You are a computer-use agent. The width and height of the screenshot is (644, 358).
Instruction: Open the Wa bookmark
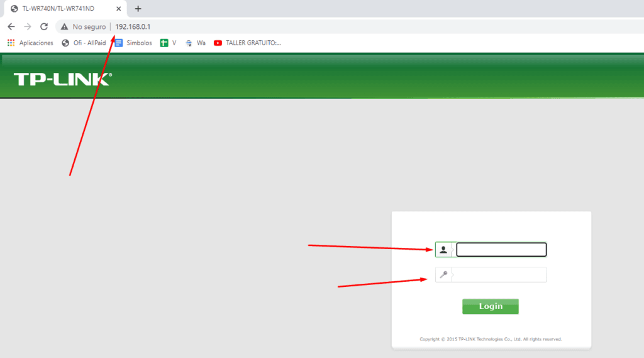195,43
